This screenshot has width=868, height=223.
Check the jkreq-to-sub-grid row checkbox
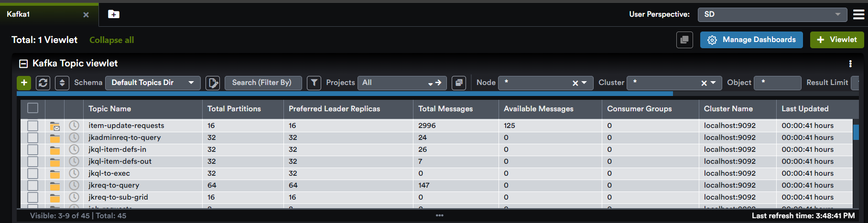(33, 197)
